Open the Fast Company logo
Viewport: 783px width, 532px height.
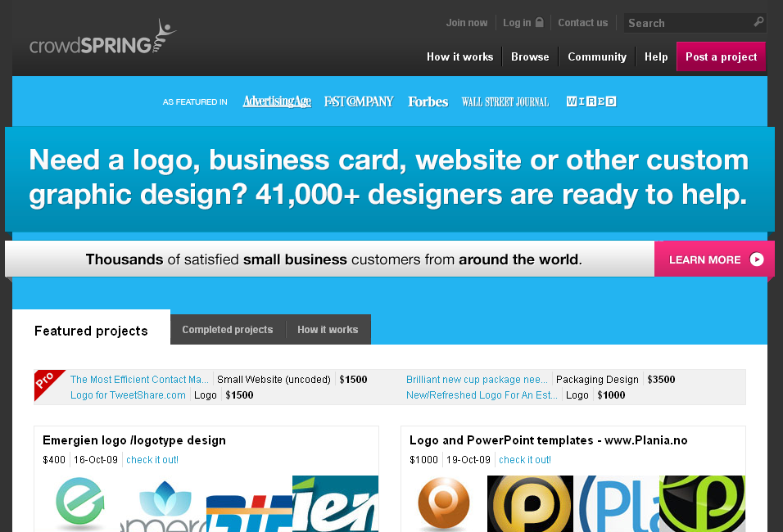pyautogui.click(x=359, y=101)
